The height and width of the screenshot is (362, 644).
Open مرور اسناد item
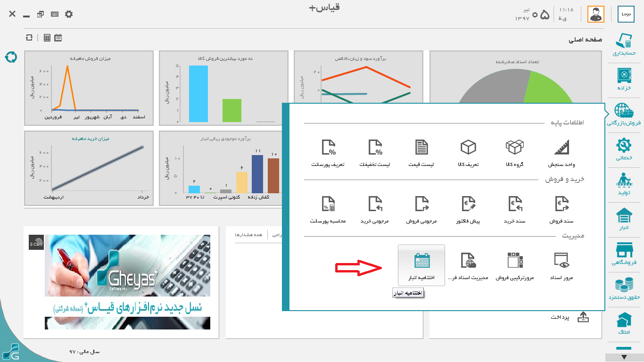point(561,266)
